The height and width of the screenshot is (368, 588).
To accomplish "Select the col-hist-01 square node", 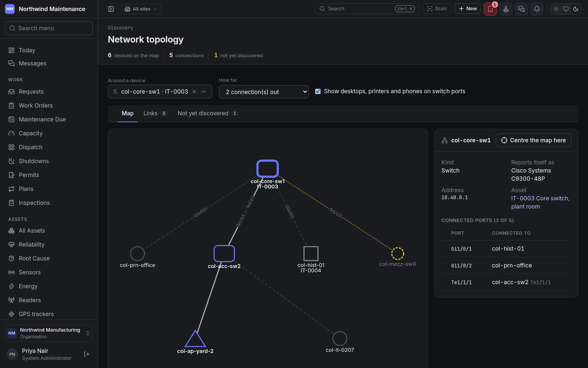I will 311,253.
